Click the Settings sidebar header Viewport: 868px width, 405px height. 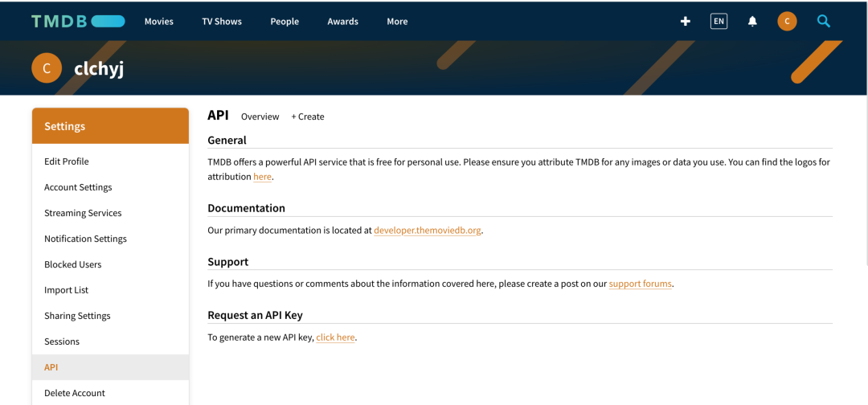[110, 126]
